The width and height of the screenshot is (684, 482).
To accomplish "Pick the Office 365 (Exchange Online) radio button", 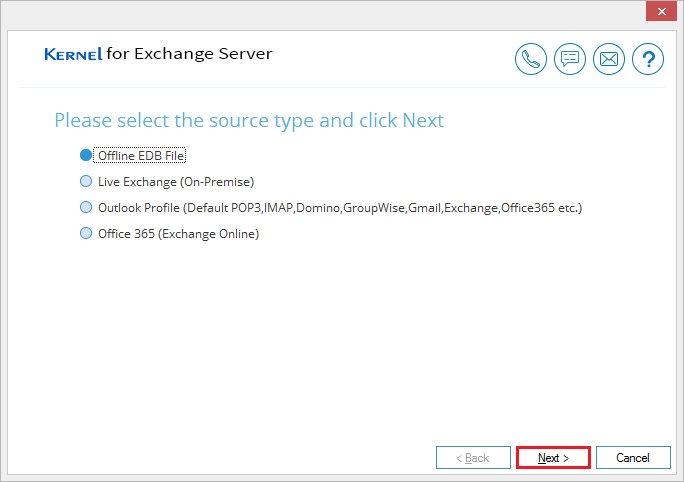I will tap(86, 233).
